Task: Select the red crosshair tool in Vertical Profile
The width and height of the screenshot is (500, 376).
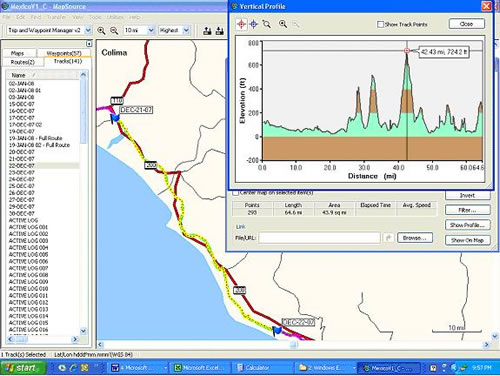Action: [x=241, y=24]
